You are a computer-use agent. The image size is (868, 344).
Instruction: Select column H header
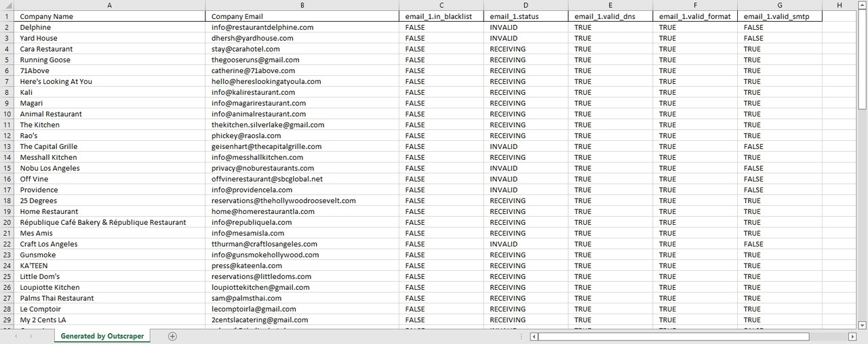tap(840, 5)
